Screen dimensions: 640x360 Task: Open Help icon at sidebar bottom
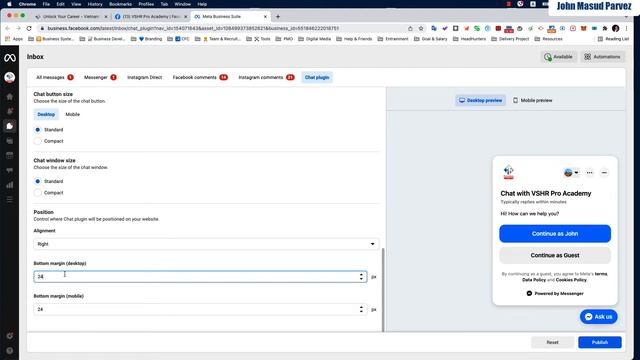(x=10, y=351)
